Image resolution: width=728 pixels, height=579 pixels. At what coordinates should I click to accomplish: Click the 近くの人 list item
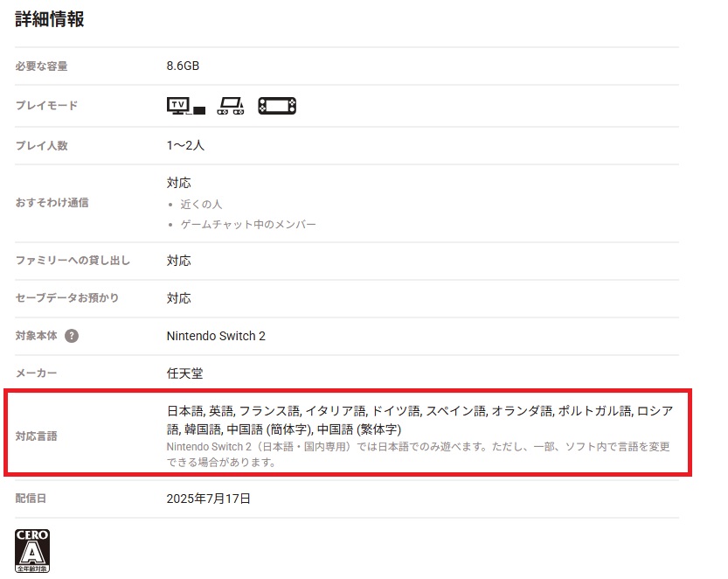coord(201,204)
